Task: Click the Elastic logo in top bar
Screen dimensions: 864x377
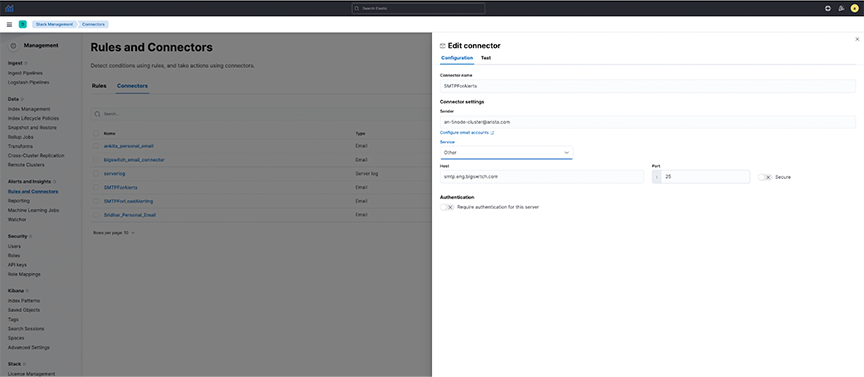Action: pyautogui.click(x=9, y=8)
